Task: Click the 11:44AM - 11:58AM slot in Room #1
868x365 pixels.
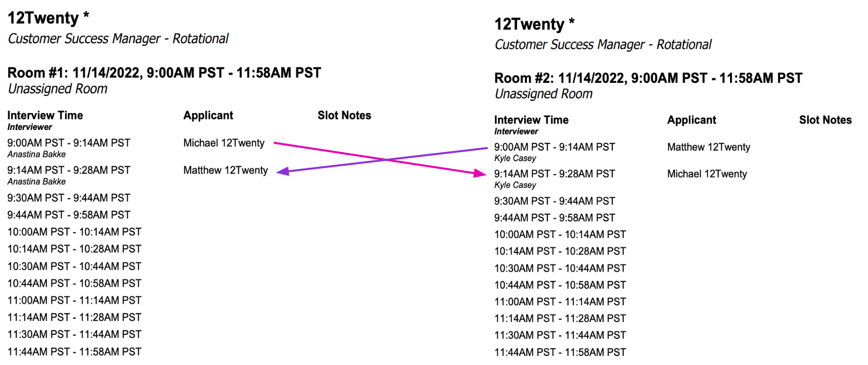Action: click(74, 352)
